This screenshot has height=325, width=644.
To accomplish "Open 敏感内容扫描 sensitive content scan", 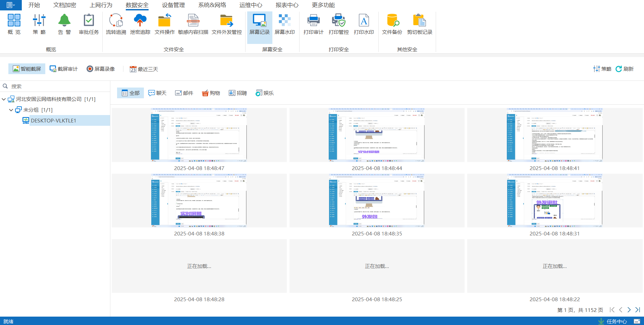I will [x=193, y=24].
